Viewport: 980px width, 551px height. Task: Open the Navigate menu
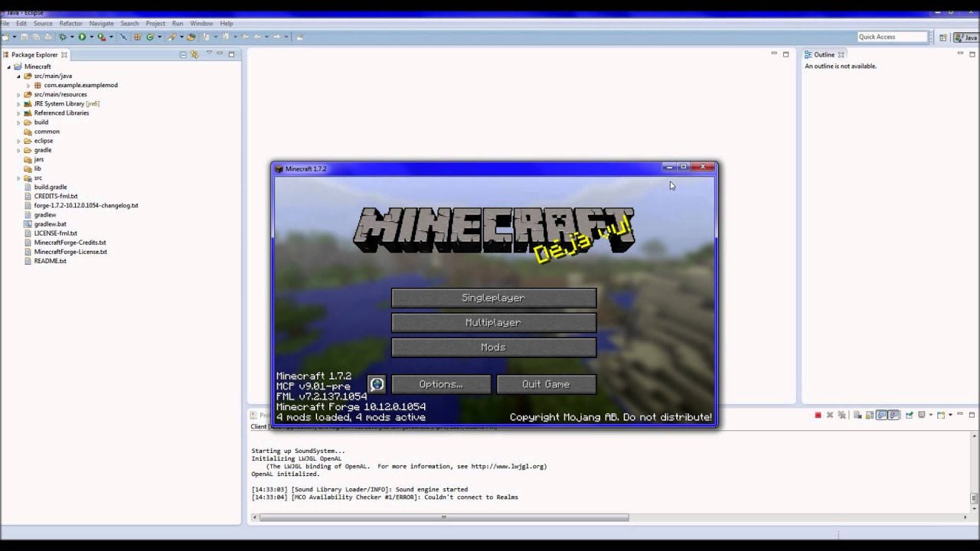[x=101, y=24]
